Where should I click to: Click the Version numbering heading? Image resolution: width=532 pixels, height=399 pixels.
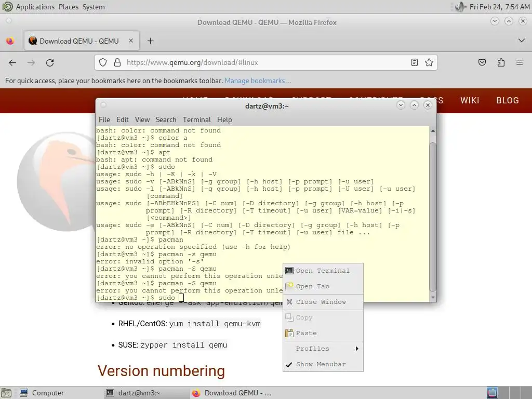[x=161, y=371]
